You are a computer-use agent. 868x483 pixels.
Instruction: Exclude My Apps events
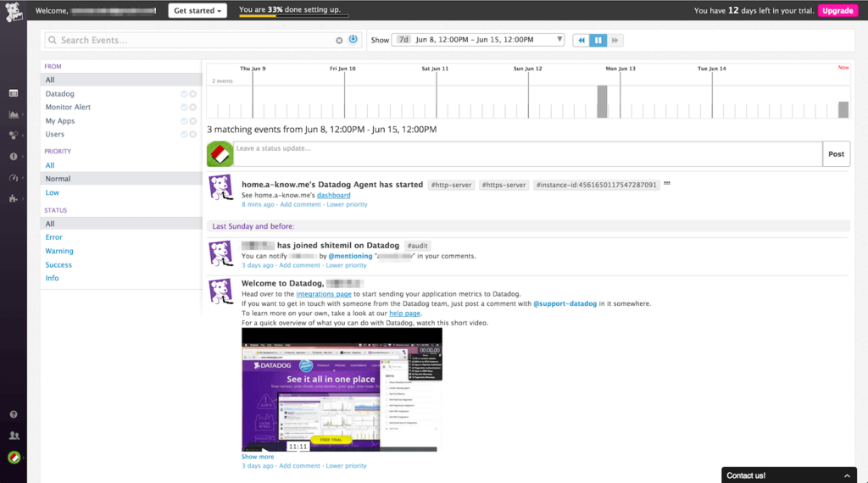[192, 120]
